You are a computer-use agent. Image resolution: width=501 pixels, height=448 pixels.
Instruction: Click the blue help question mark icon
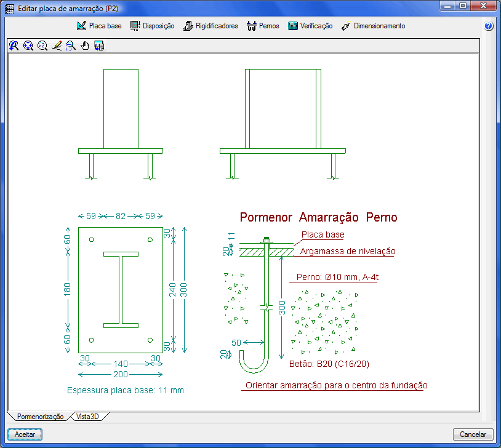[x=488, y=26]
